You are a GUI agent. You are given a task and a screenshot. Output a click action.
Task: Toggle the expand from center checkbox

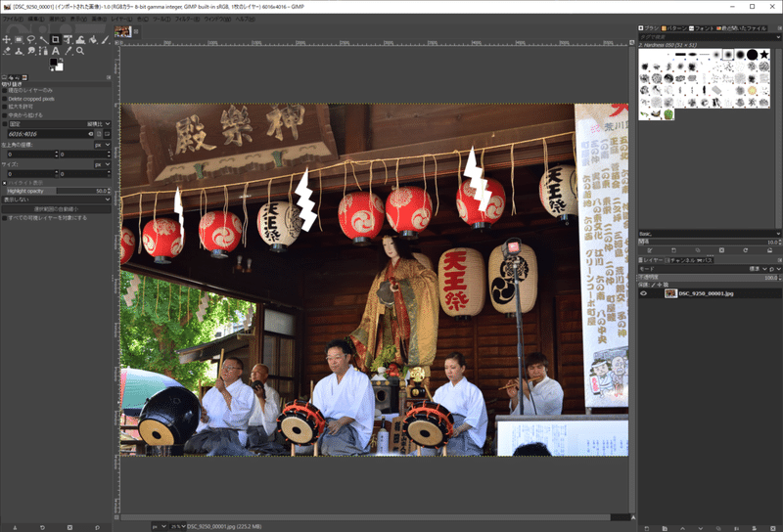tap(5, 115)
